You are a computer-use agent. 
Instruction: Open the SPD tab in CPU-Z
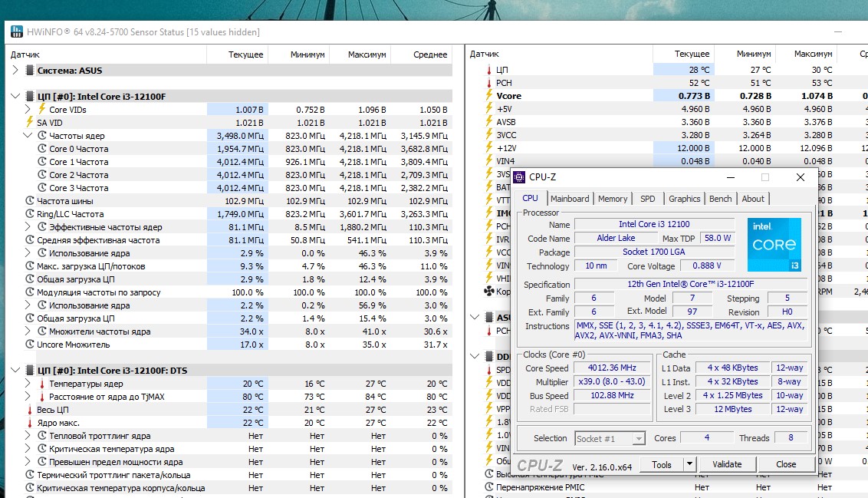pos(647,199)
